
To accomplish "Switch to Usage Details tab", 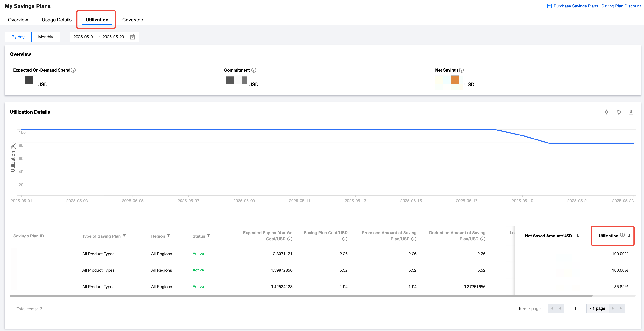I will click(56, 20).
